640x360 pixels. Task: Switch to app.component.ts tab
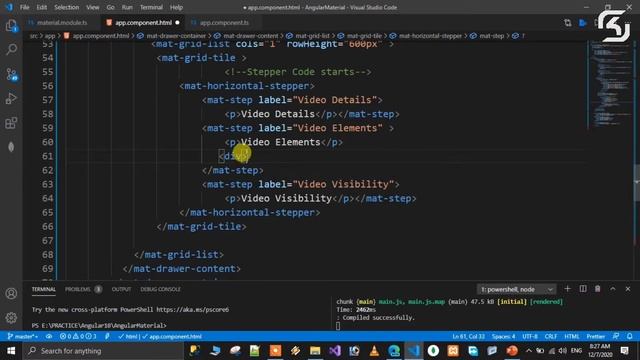tap(224, 23)
